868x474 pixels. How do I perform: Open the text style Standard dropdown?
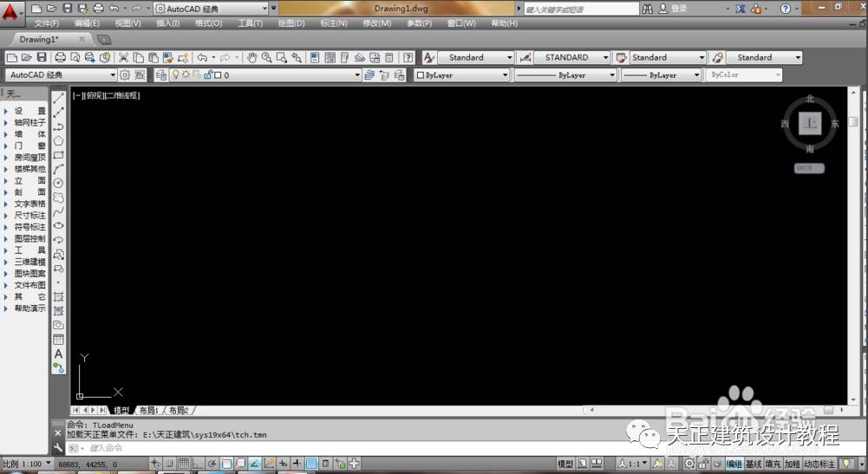[476, 57]
